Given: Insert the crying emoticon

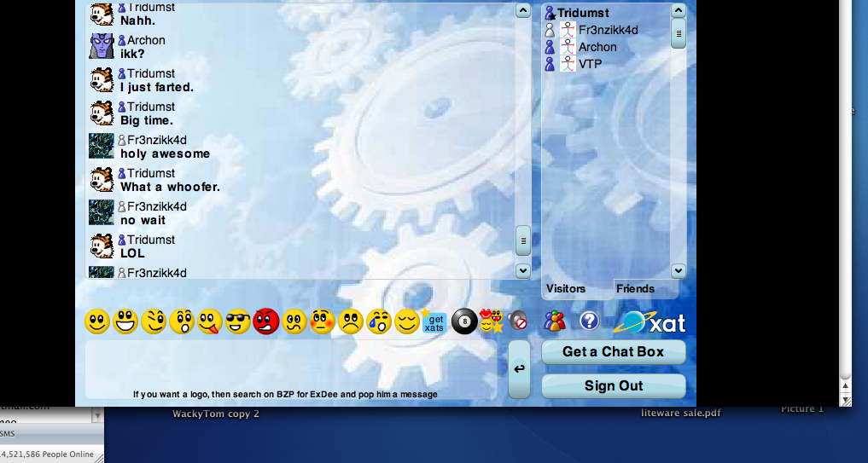Looking at the screenshot, I should point(379,321).
